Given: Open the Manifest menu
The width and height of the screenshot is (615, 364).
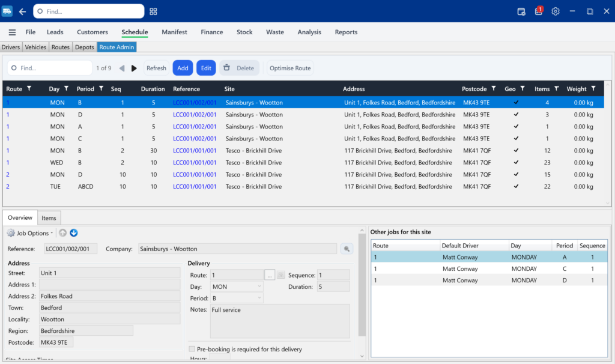Looking at the screenshot, I should click(174, 32).
